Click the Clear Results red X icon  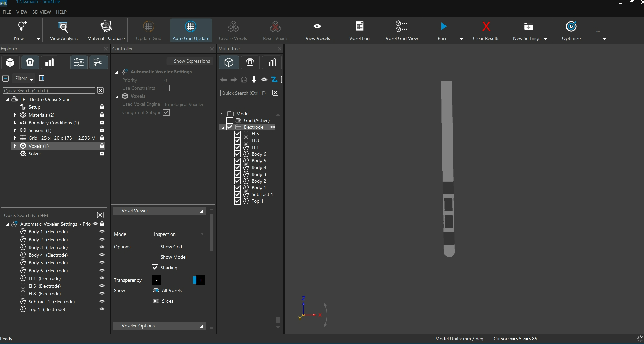486,26
